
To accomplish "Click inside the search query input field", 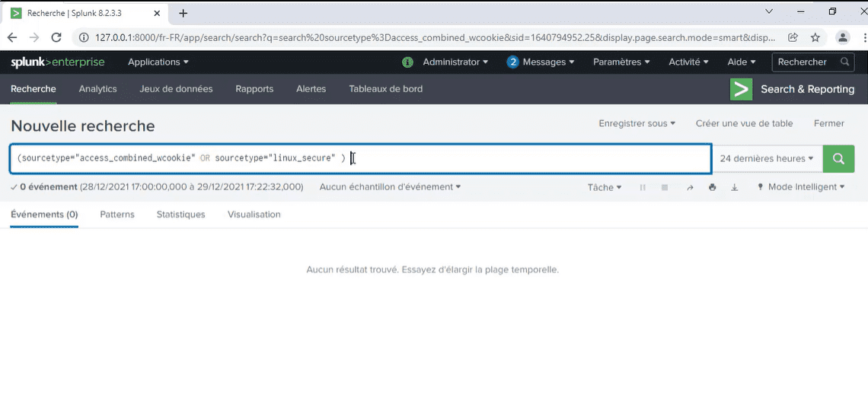I will tap(360, 159).
